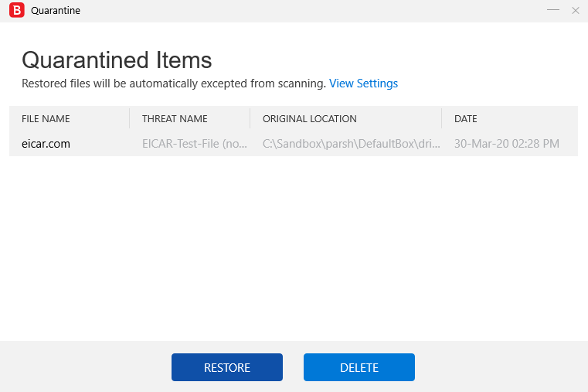Minimize the Quarantine window
Screen dimensions: 588x392
553,10
